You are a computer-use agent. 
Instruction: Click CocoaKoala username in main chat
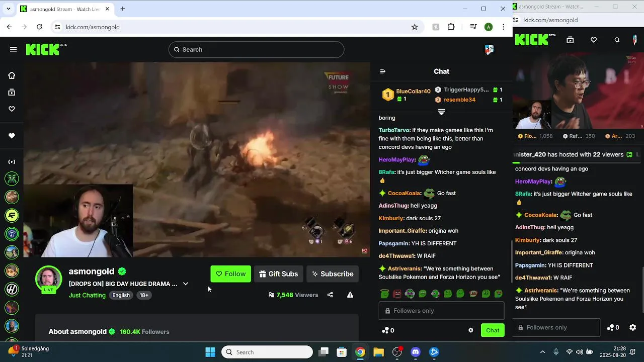[x=404, y=193]
